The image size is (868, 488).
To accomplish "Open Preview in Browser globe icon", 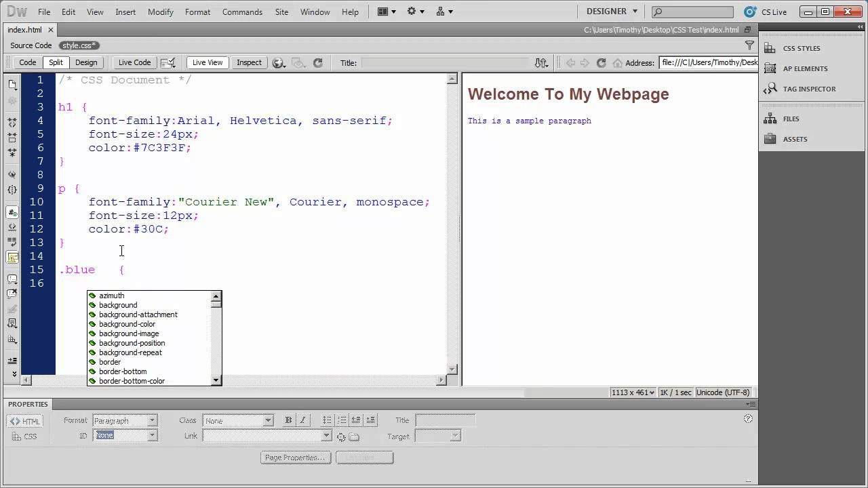I will (278, 62).
